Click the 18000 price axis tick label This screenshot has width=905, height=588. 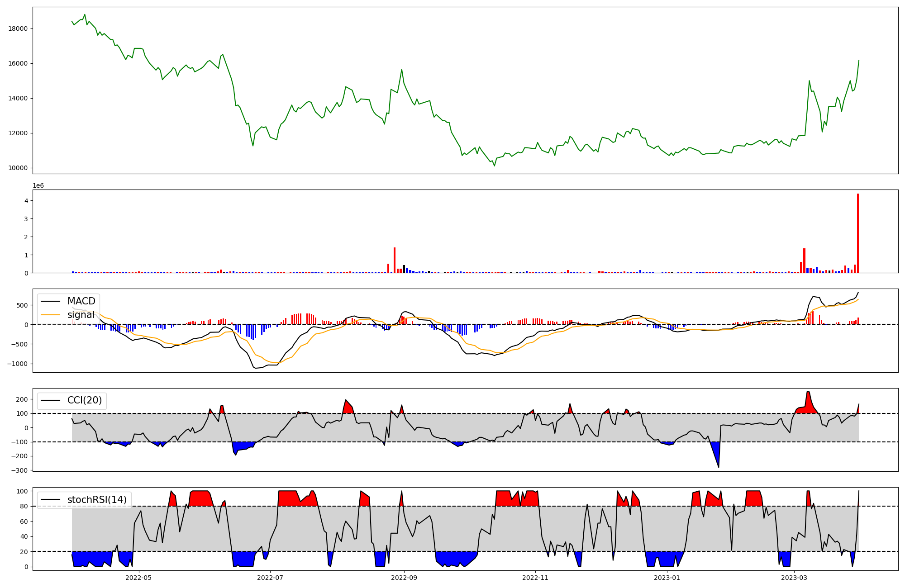(x=18, y=28)
